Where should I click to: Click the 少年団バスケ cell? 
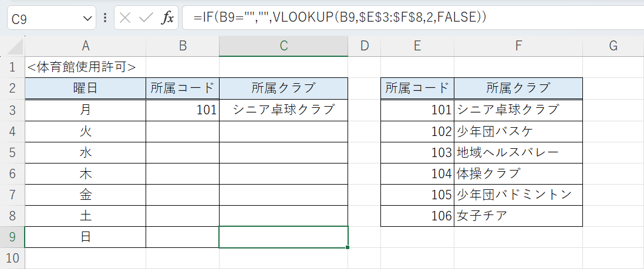tap(518, 131)
